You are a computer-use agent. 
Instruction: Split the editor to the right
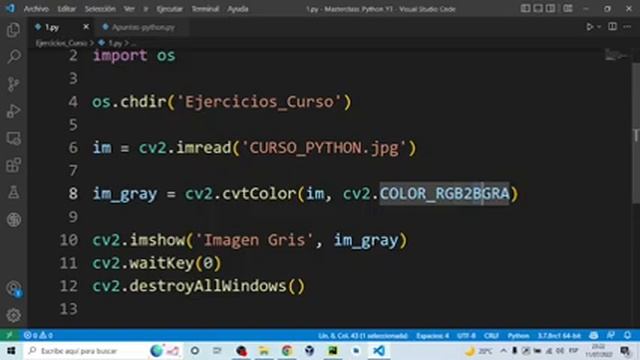click(x=612, y=27)
